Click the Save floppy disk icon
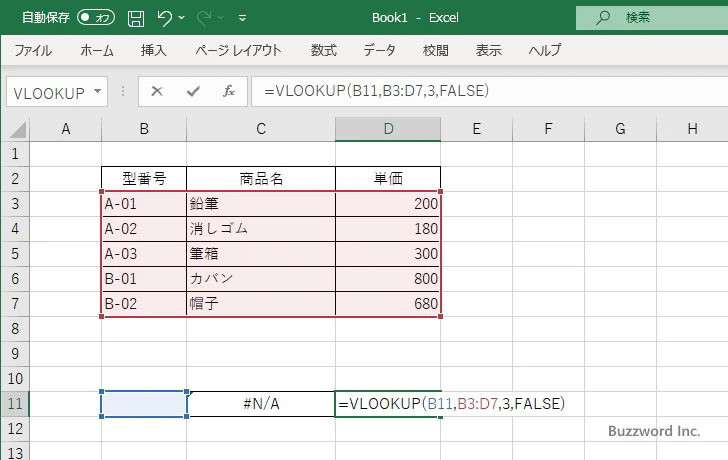This screenshot has height=460, width=728. tap(136, 17)
